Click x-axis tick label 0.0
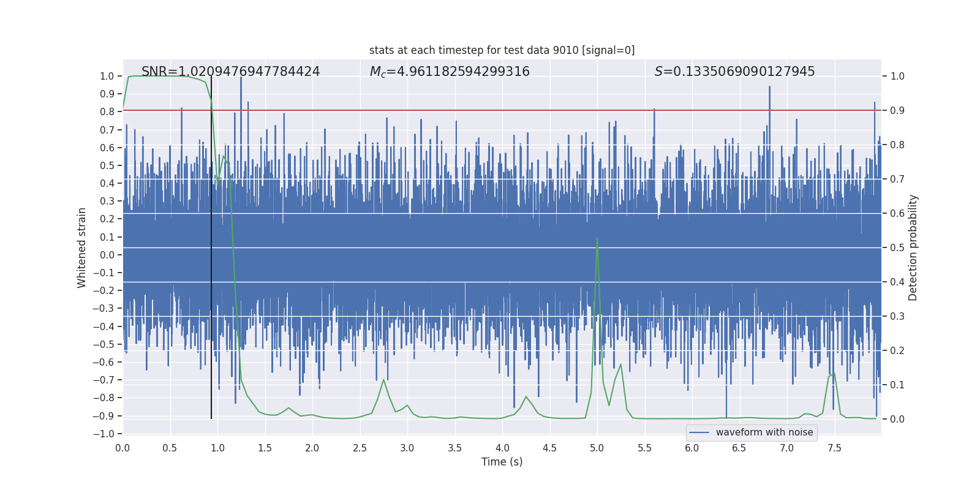 tap(123, 448)
